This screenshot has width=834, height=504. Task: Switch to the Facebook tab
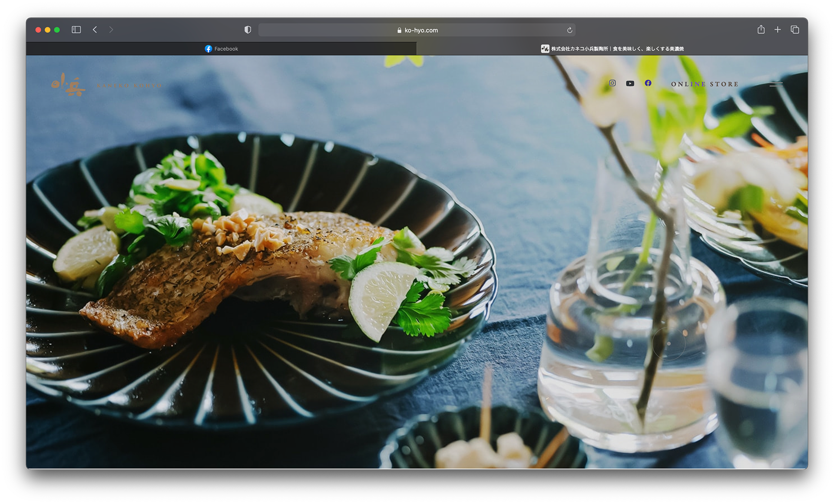coord(221,49)
